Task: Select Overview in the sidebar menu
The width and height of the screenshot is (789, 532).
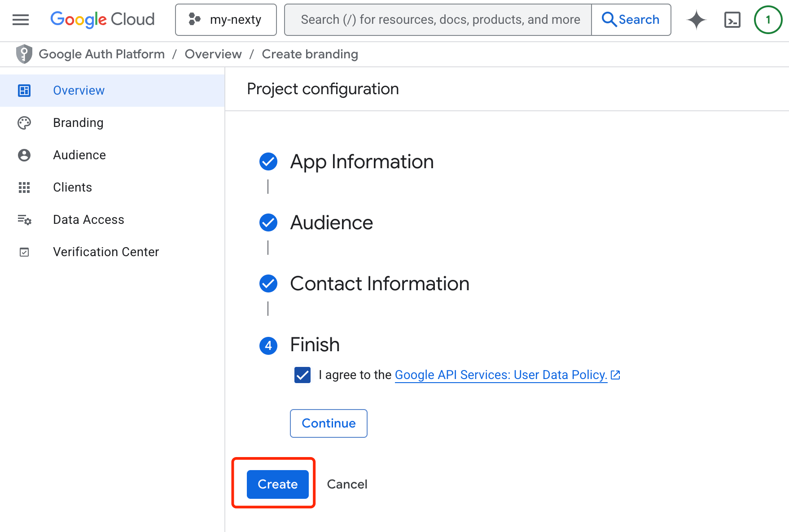Action: tap(112, 91)
